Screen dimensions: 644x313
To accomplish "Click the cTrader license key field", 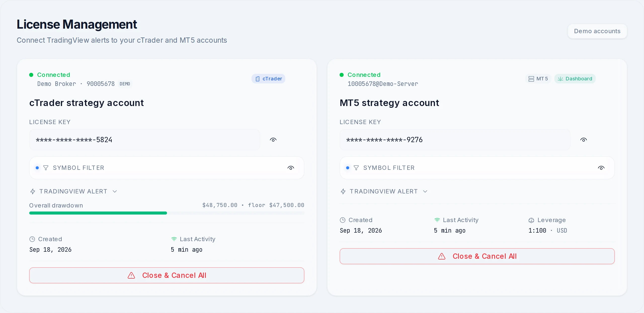I will coord(145,140).
